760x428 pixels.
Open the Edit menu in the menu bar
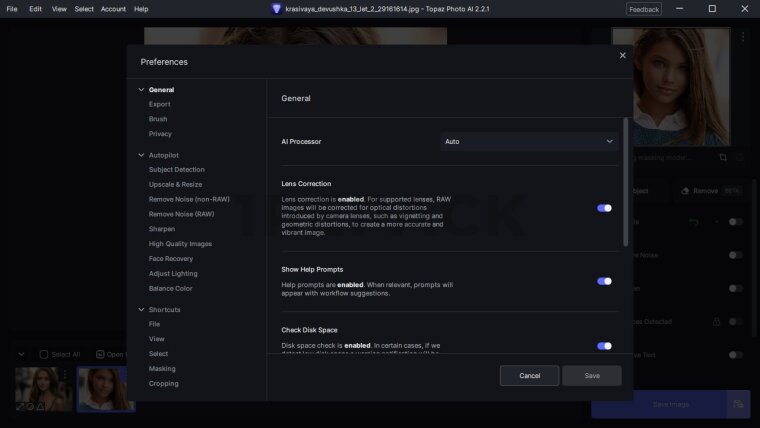click(x=35, y=9)
